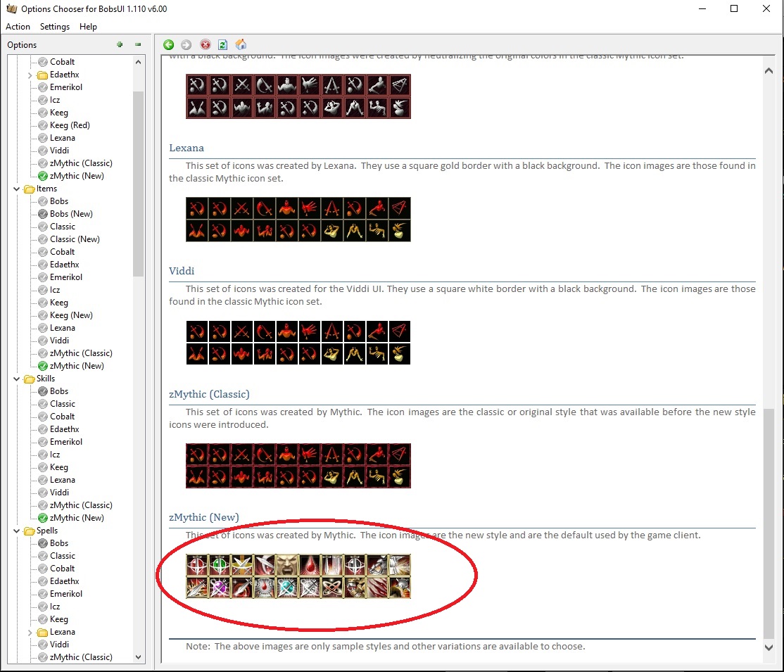Screen dimensions: 784x672
Task: Click the grey Forward navigation arrow
Action: click(186, 44)
